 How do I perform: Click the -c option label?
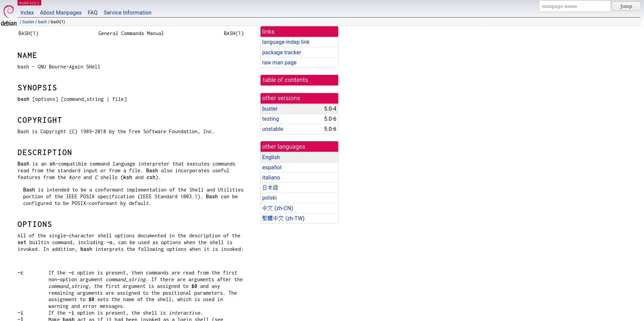pos(21,273)
